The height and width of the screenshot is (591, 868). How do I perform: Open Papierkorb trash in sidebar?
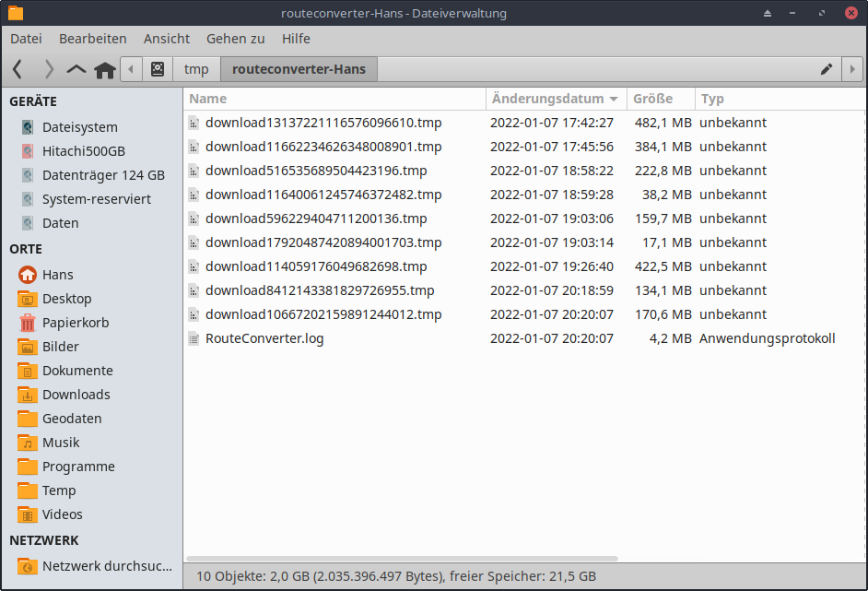(x=76, y=323)
